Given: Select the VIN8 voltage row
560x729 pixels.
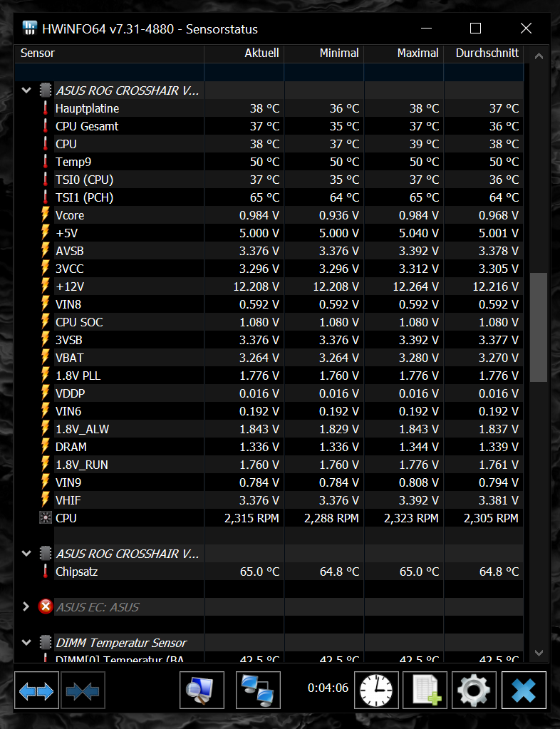Looking at the screenshot, I should tap(269, 304).
